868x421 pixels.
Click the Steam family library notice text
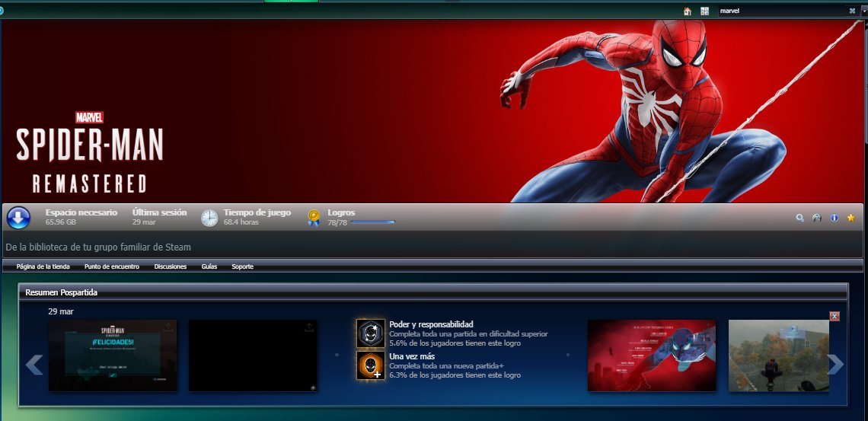98,247
